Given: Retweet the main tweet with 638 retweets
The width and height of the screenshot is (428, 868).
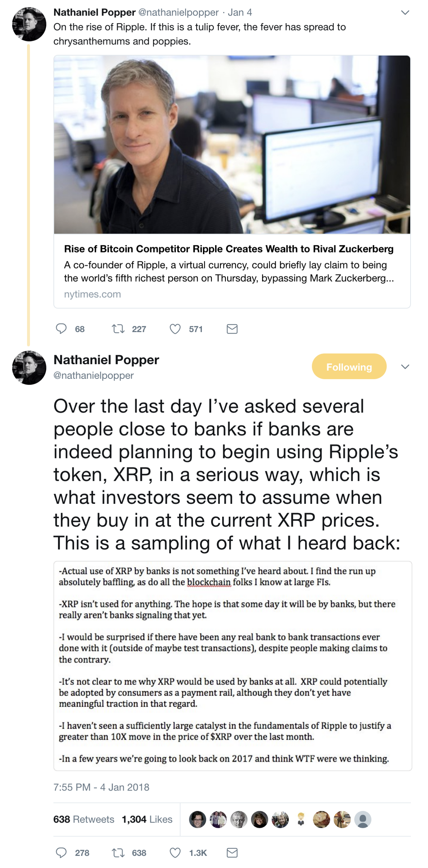Looking at the screenshot, I should coord(118,853).
